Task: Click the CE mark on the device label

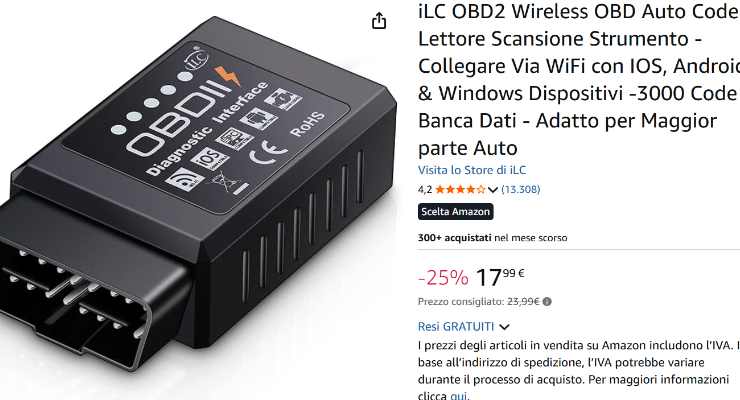Action: pyautogui.click(x=268, y=152)
